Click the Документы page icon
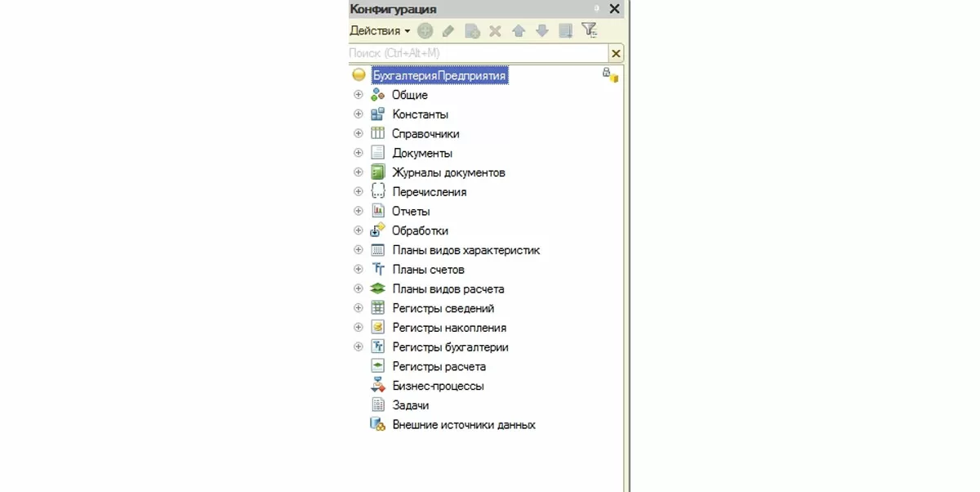980x492 pixels. click(x=377, y=153)
